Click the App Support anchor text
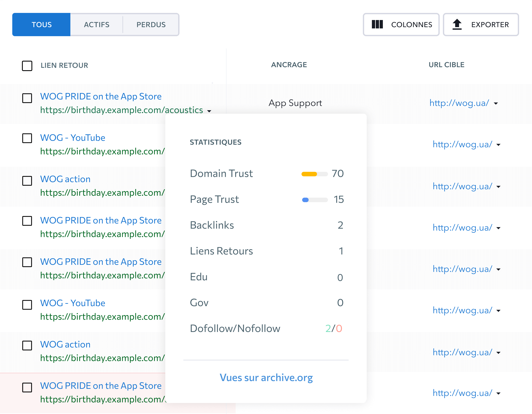Image resolution: width=532 pixels, height=414 pixels. [x=295, y=103]
